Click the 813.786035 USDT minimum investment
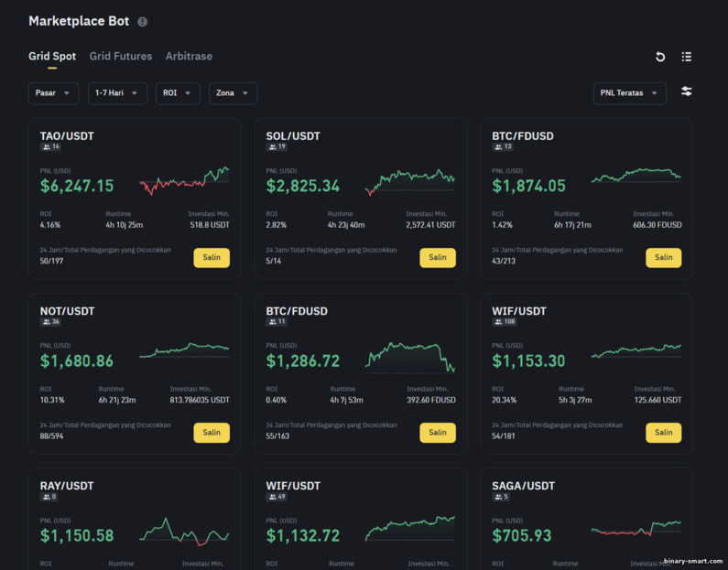Viewport: 728px width, 570px height. (200, 400)
